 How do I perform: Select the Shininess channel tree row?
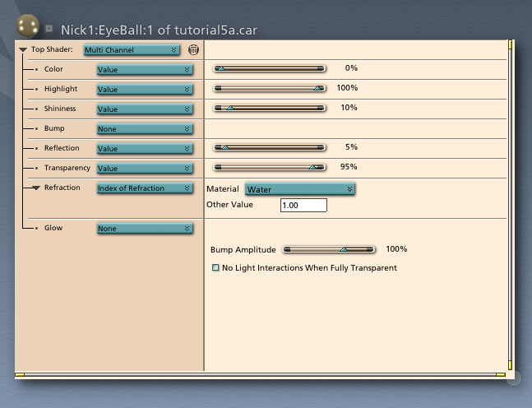tap(60, 109)
